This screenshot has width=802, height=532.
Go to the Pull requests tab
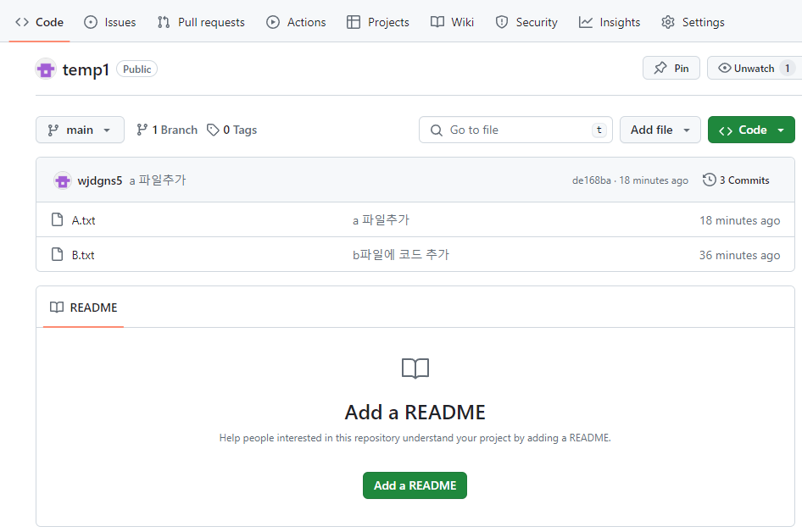tap(201, 23)
